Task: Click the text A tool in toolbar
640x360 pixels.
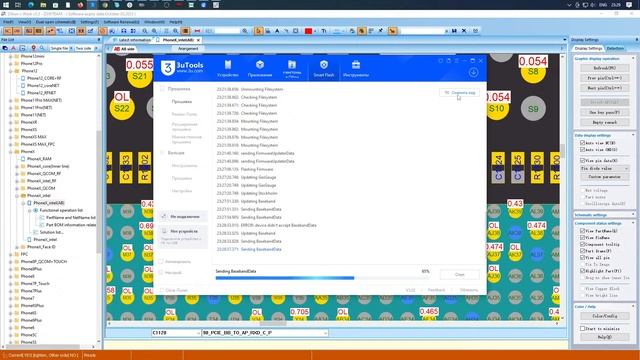Action: click(x=277, y=31)
